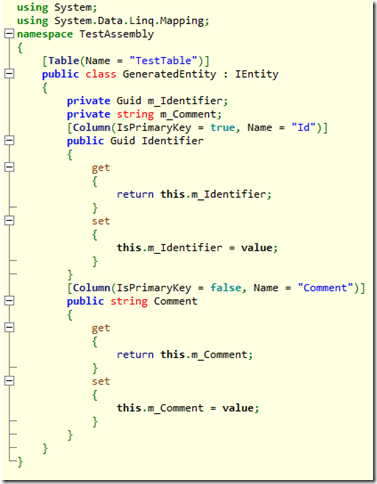Screen dimensions: 377x484
Task: Click the "set" keyword under Comment property
Action: pyautogui.click(x=101, y=381)
